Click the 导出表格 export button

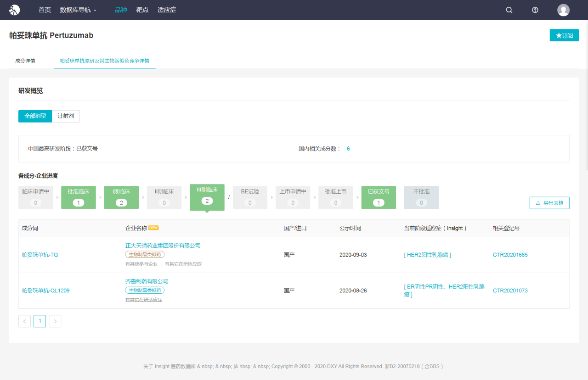(x=549, y=203)
